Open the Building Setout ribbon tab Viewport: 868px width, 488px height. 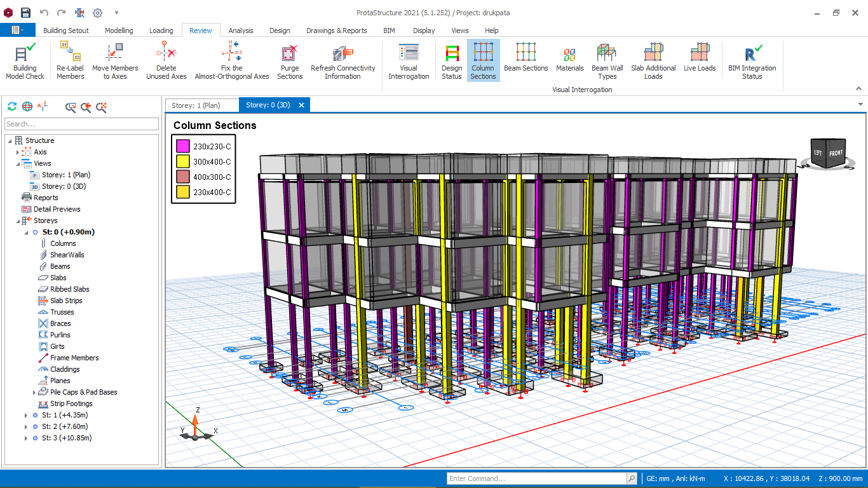coord(66,30)
